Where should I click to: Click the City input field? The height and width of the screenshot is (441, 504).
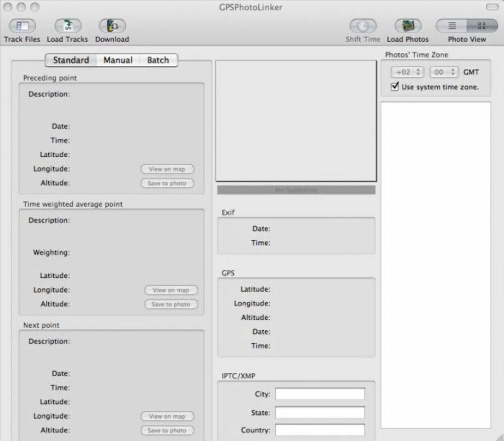coord(320,394)
